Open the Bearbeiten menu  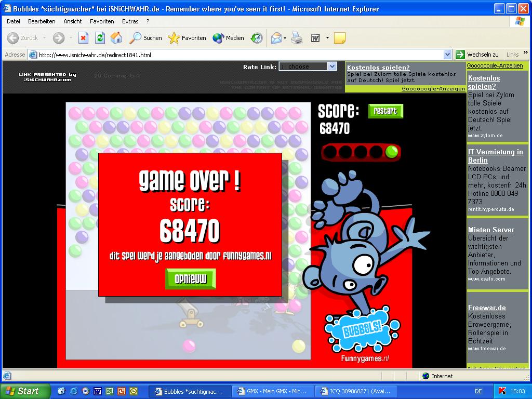tap(42, 21)
